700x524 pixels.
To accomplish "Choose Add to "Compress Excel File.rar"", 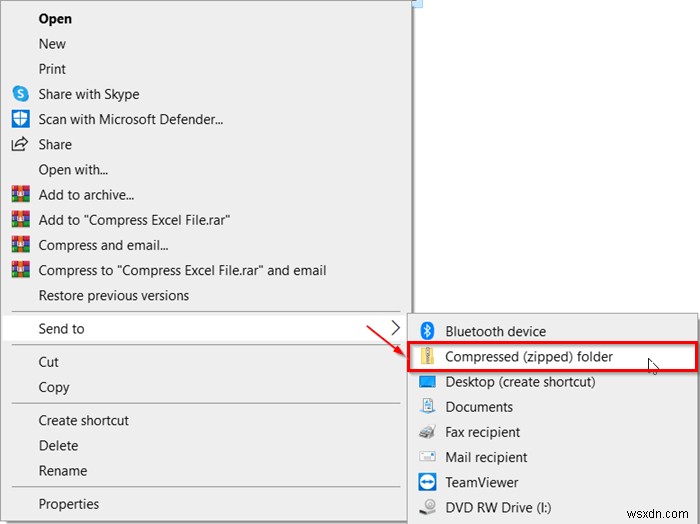I will coord(207,220).
